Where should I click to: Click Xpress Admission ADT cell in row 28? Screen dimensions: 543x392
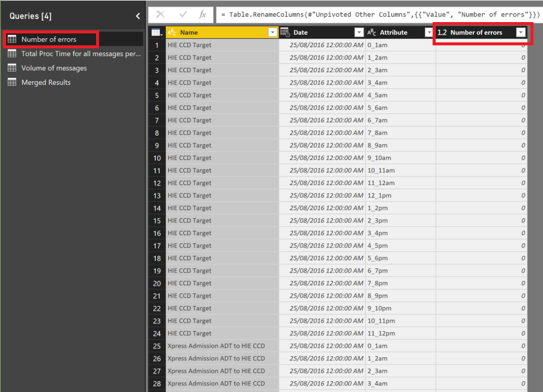tap(223, 384)
